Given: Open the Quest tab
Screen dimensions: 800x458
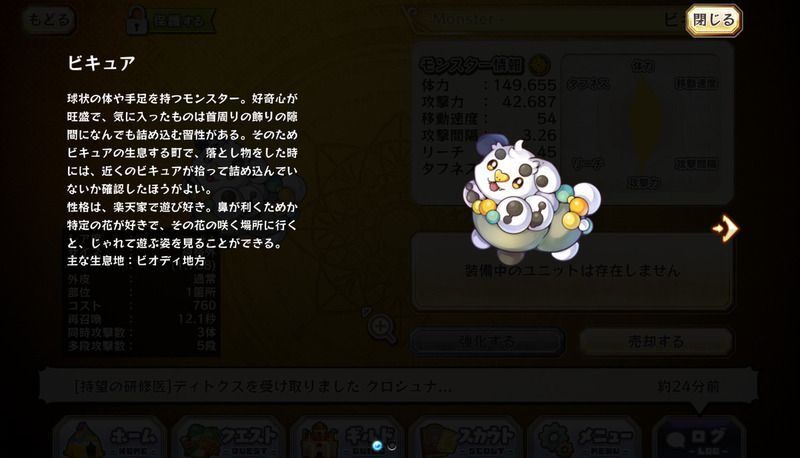Looking at the screenshot, I should (228, 438).
